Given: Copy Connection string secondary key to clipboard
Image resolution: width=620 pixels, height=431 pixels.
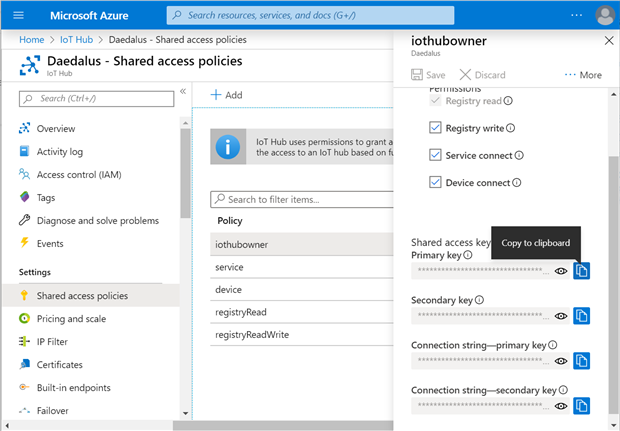Looking at the screenshot, I should click(581, 406).
